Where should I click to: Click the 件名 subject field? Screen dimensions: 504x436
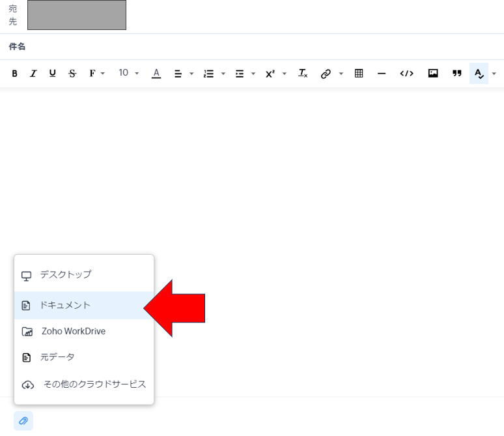point(252,47)
